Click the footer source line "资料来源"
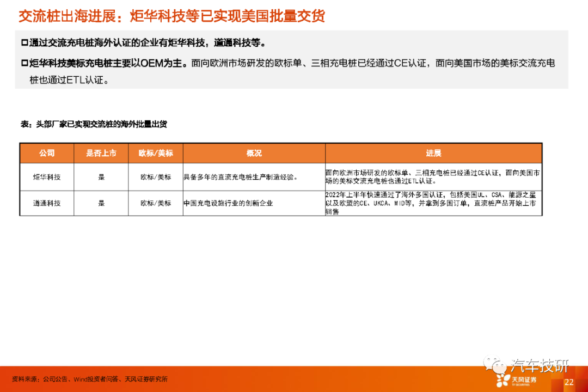 pyautogui.click(x=90, y=379)
